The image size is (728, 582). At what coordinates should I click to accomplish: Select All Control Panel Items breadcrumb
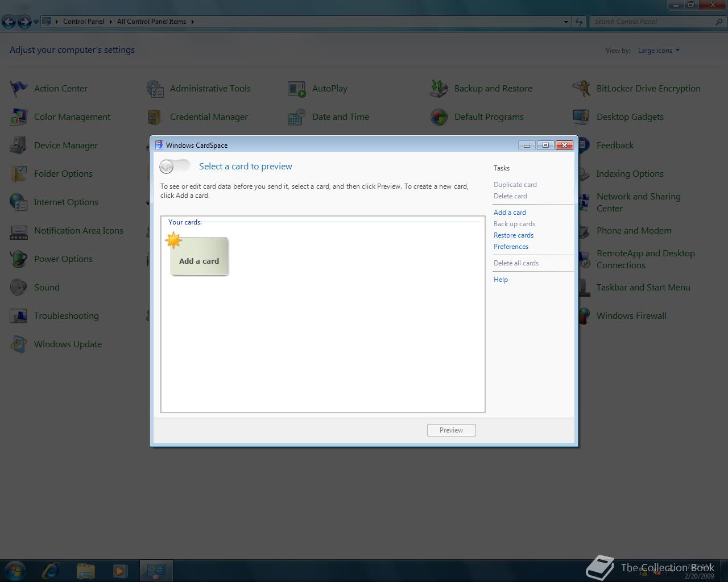click(x=151, y=22)
